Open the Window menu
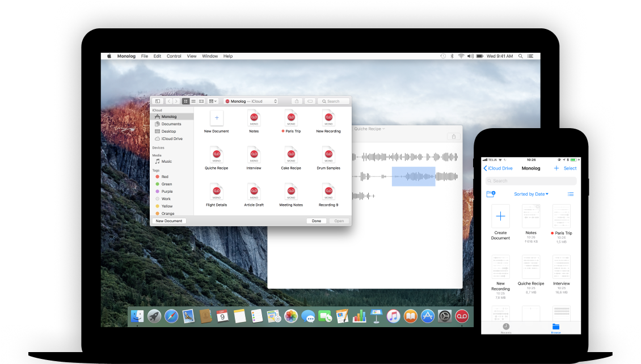This screenshot has width=641, height=364. [x=210, y=56]
